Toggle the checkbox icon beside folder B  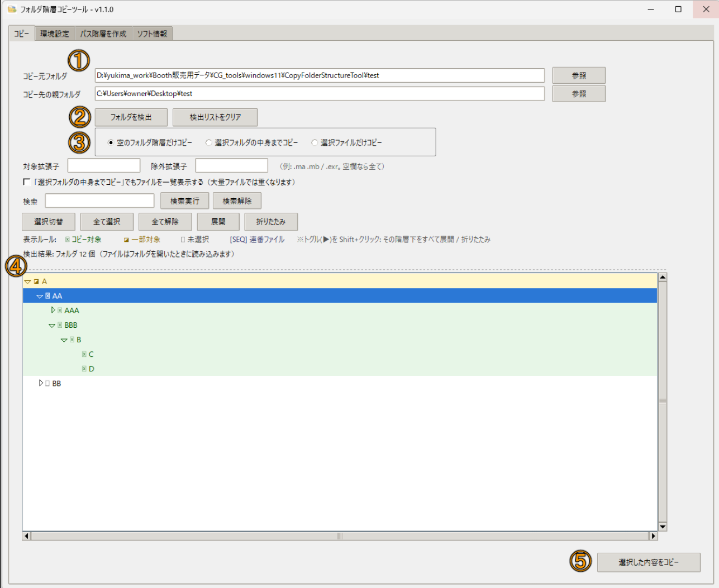tap(72, 340)
